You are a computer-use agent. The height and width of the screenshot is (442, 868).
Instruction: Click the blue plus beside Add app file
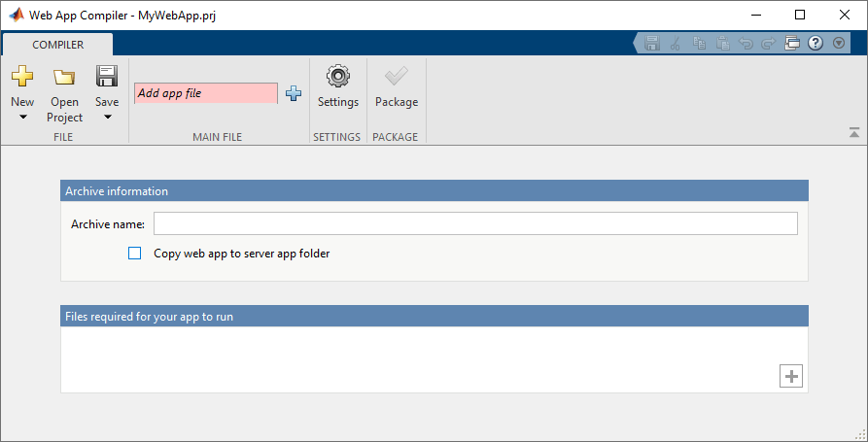(294, 94)
